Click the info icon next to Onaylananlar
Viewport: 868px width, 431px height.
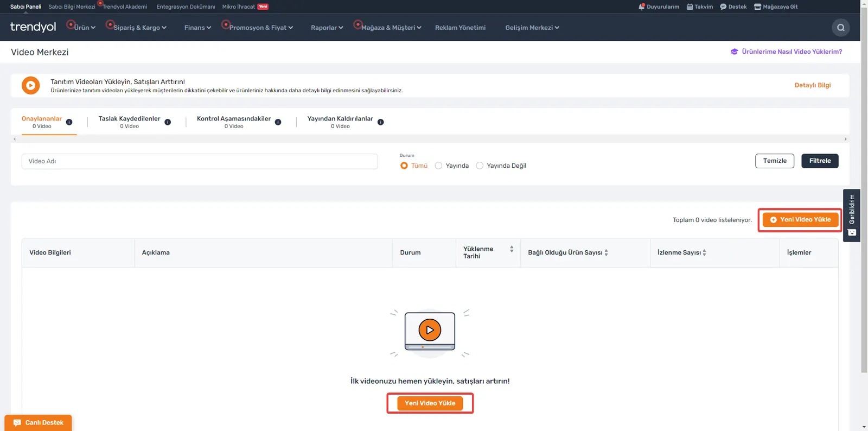[x=69, y=122]
